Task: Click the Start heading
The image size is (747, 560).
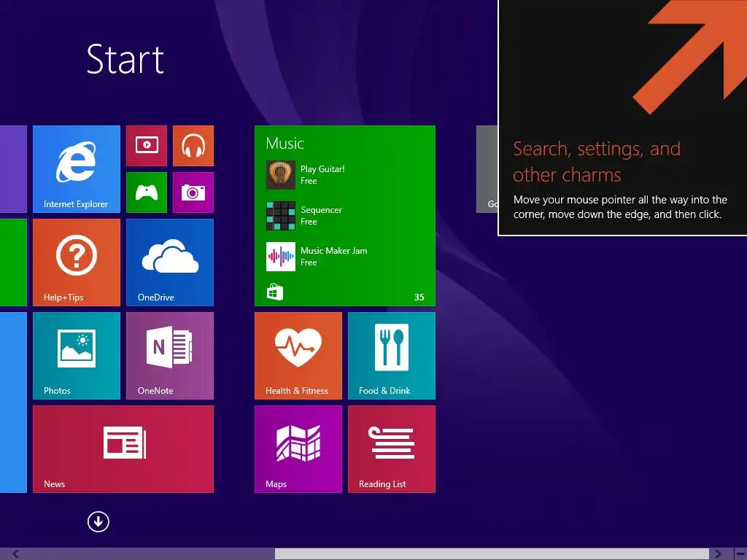Action: click(x=125, y=60)
